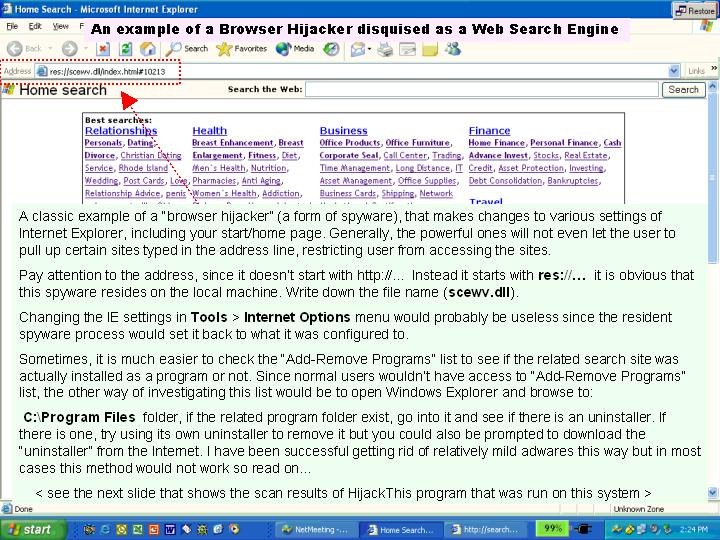The height and width of the screenshot is (540, 720).
Task: Switch to the NetMeeting taskbar button
Action: point(315,529)
